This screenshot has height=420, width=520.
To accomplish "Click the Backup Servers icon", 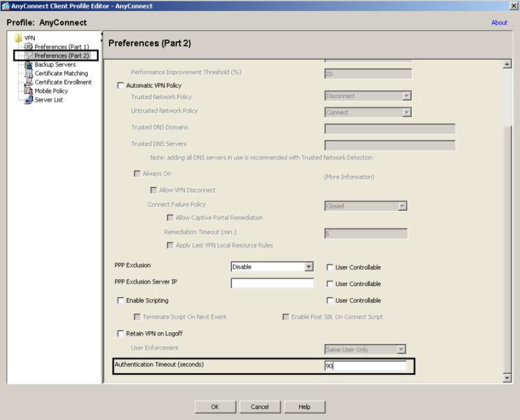I will click(29, 64).
